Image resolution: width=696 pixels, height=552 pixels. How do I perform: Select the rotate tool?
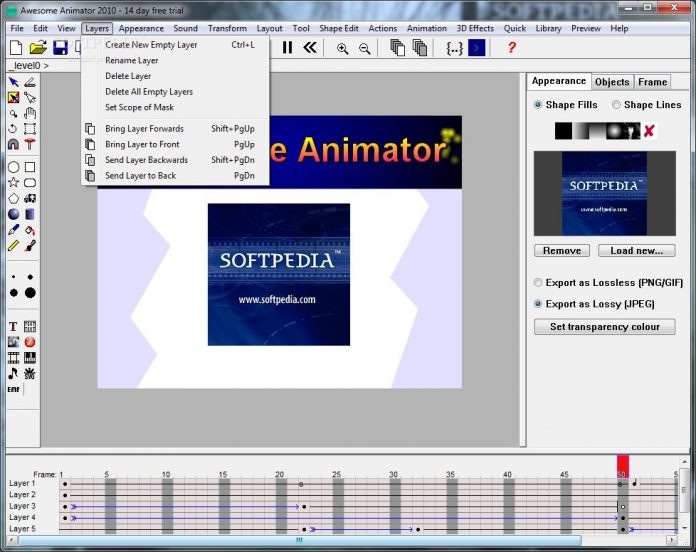pyautogui.click(x=13, y=129)
